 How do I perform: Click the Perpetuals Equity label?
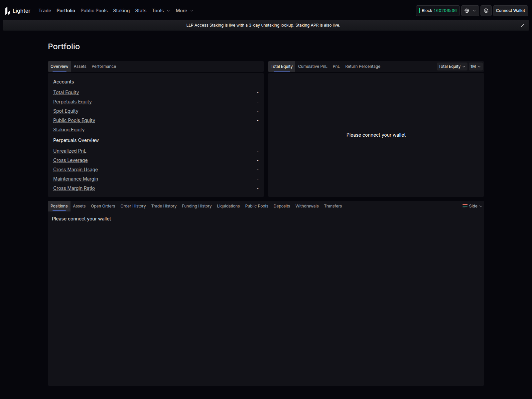(72, 102)
